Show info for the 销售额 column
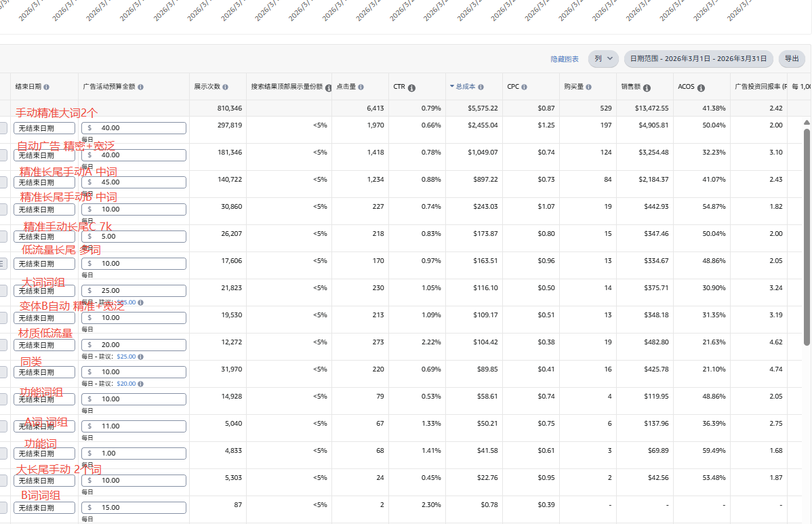Viewport: 812px width, 524px height. pos(647,87)
